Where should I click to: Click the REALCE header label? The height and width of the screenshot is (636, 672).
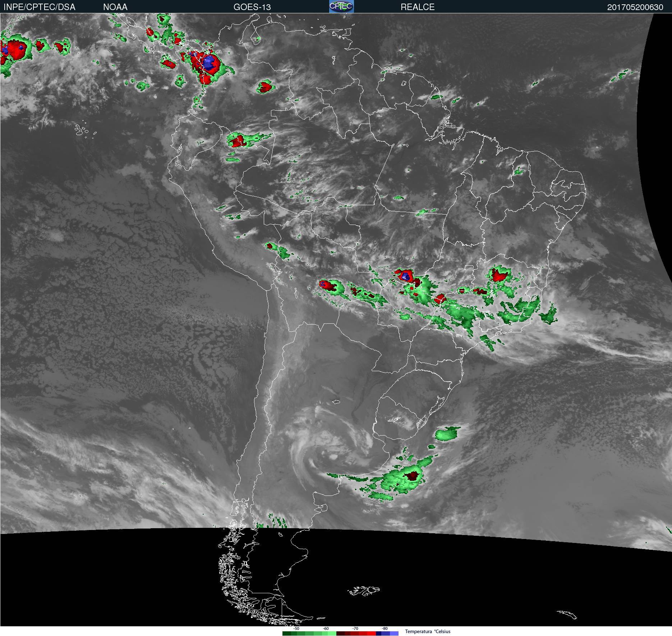click(418, 7)
